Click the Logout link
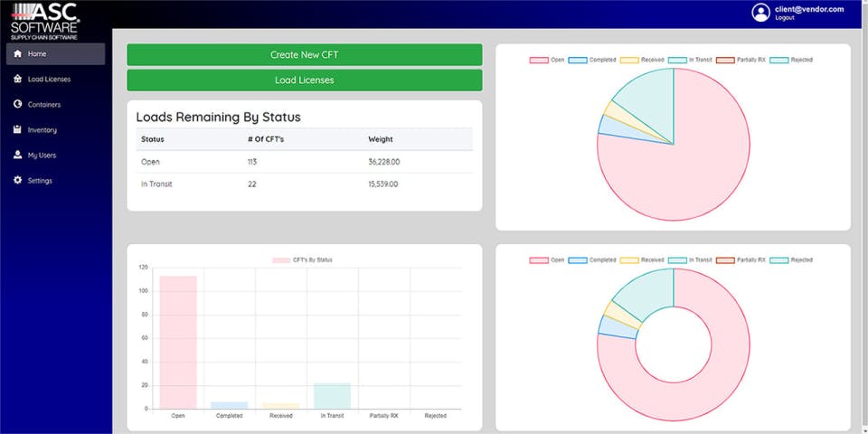The image size is (868, 434). point(785,18)
